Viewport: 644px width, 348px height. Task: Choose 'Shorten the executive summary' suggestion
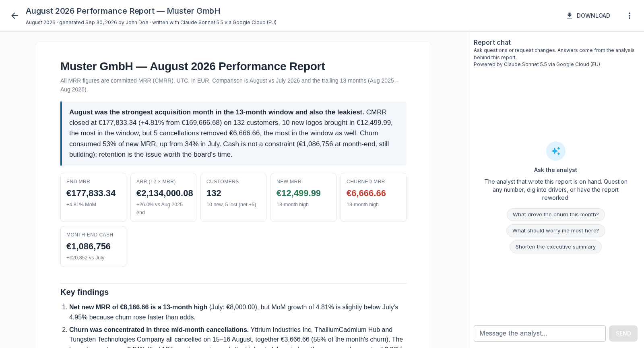pyautogui.click(x=556, y=247)
